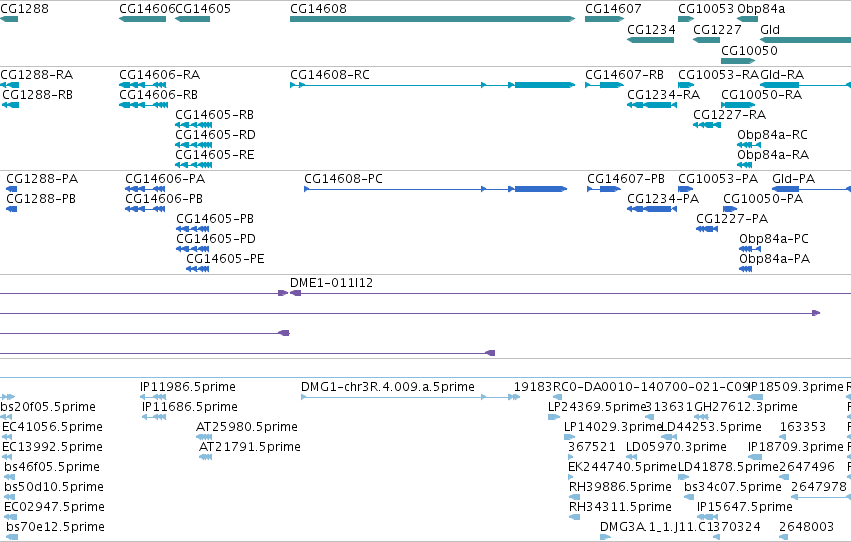The height and width of the screenshot is (542, 851).
Task: Select the EC41056.5prime EST label
Action: point(52,428)
